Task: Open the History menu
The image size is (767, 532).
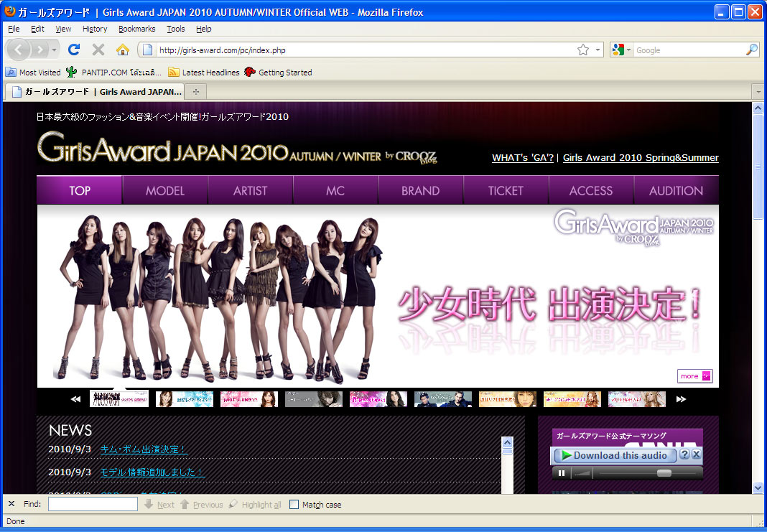Action: (95, 29)
